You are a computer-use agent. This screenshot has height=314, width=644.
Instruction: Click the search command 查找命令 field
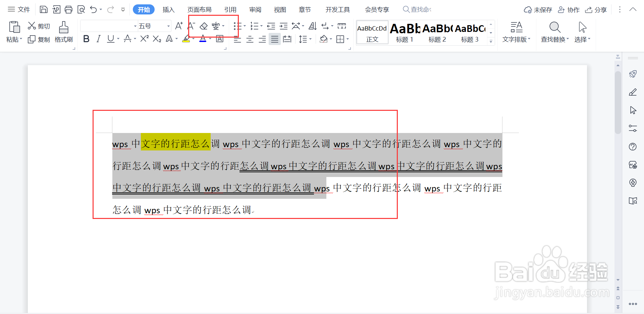[x=417, y=9]
